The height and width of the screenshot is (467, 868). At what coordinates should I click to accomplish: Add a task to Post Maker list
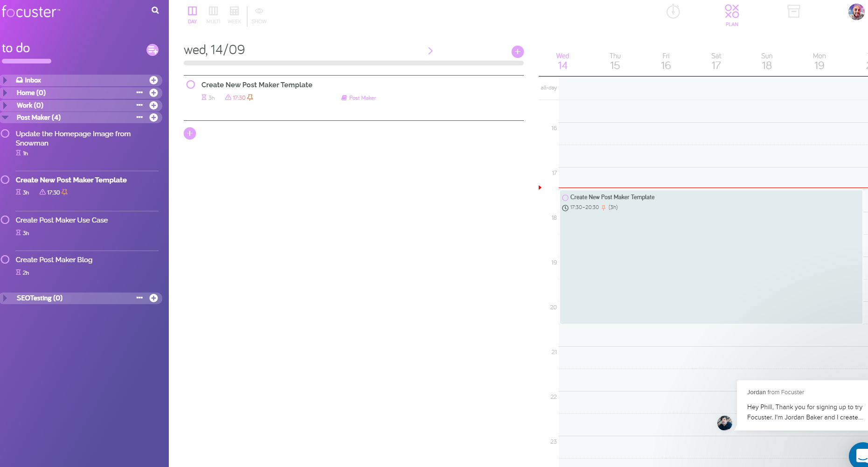pos(153,118)
